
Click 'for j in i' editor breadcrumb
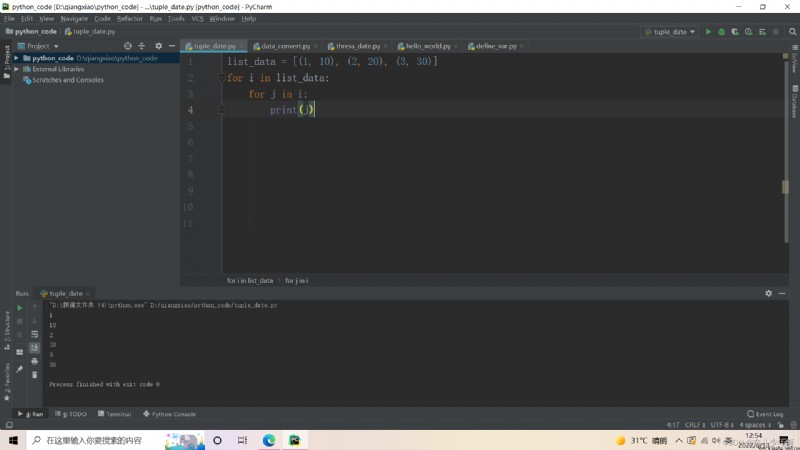296,281
